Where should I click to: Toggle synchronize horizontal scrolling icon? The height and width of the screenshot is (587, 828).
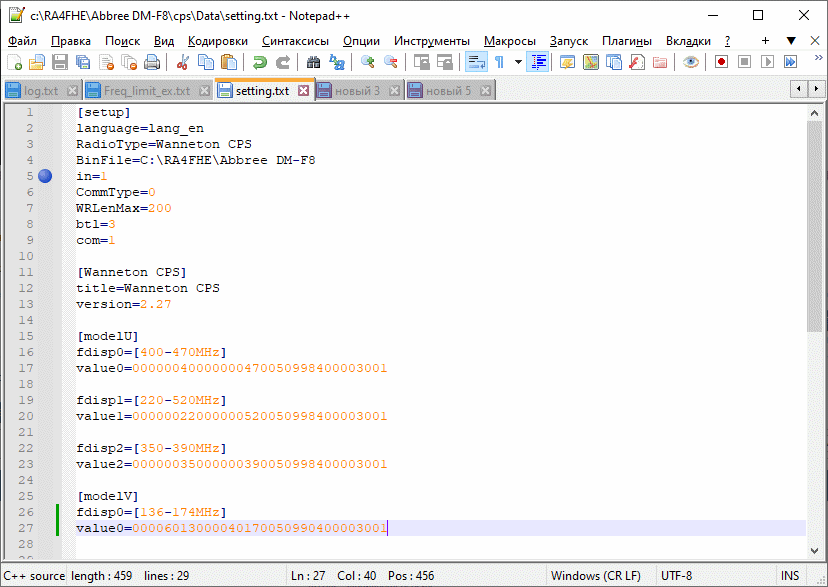[445, 62]
